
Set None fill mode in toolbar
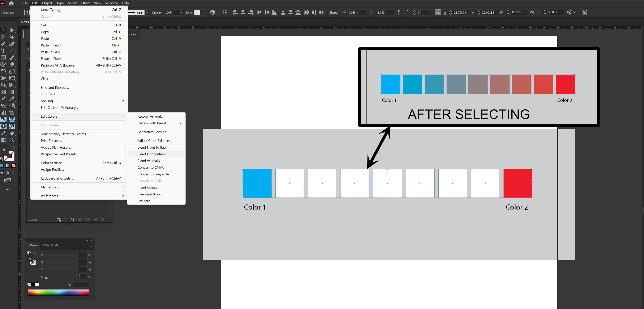coord(13,166)
